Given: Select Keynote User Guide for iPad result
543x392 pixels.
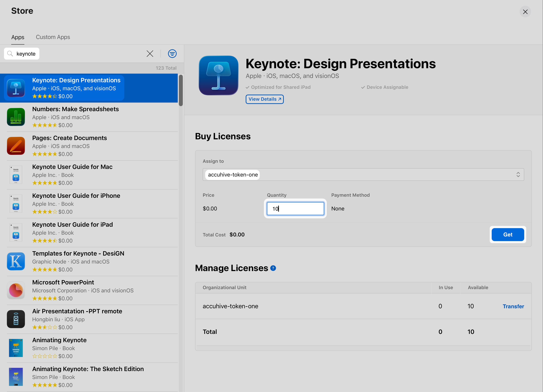Looking at the screenshot, I should (89, 232).
